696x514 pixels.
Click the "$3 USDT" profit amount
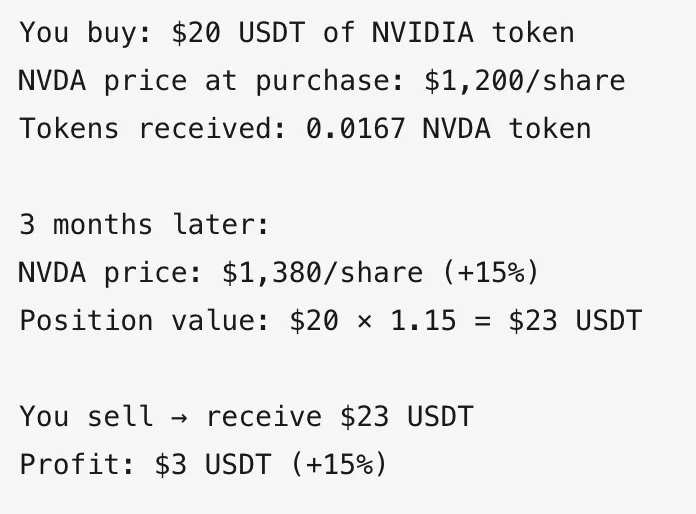pos(213,464)
